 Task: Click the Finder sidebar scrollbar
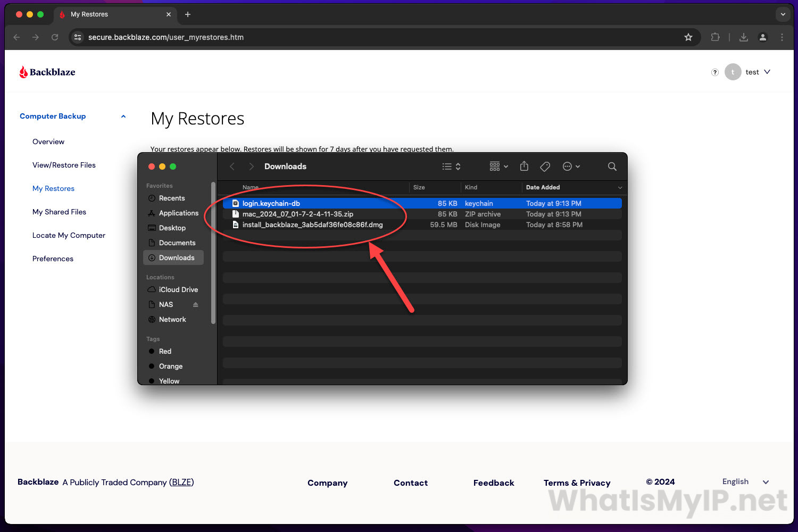[213, 253]
